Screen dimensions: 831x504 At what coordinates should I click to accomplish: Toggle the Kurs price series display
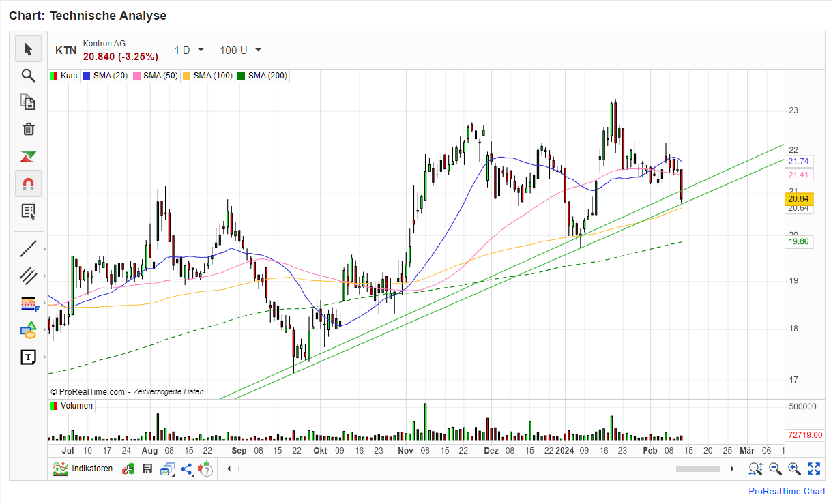(63, 76)
